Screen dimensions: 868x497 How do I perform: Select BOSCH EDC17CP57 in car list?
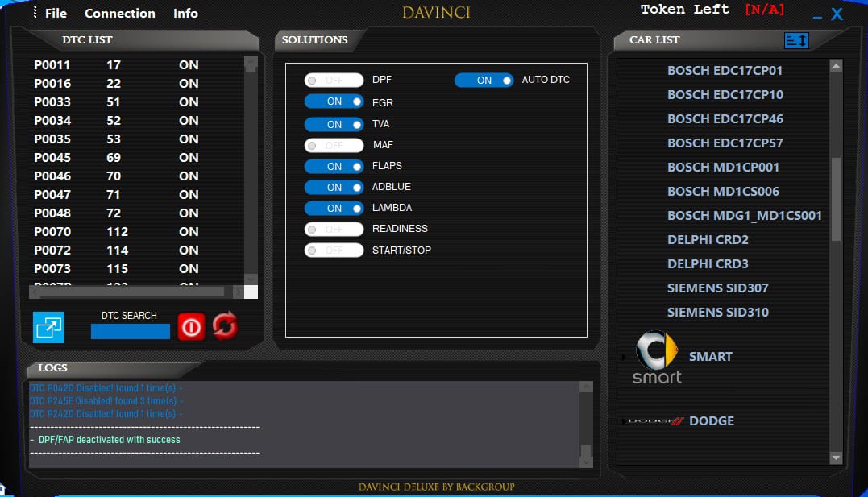point(725,143)
